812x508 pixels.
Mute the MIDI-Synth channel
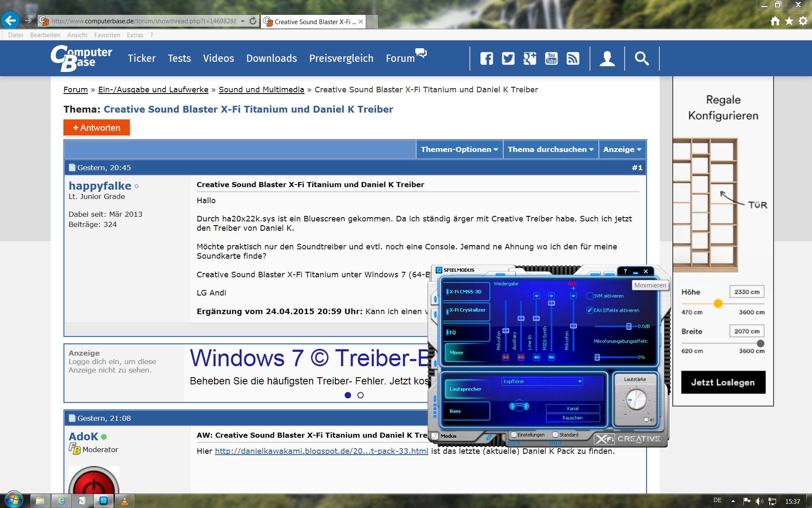click(x=551, y=357)
